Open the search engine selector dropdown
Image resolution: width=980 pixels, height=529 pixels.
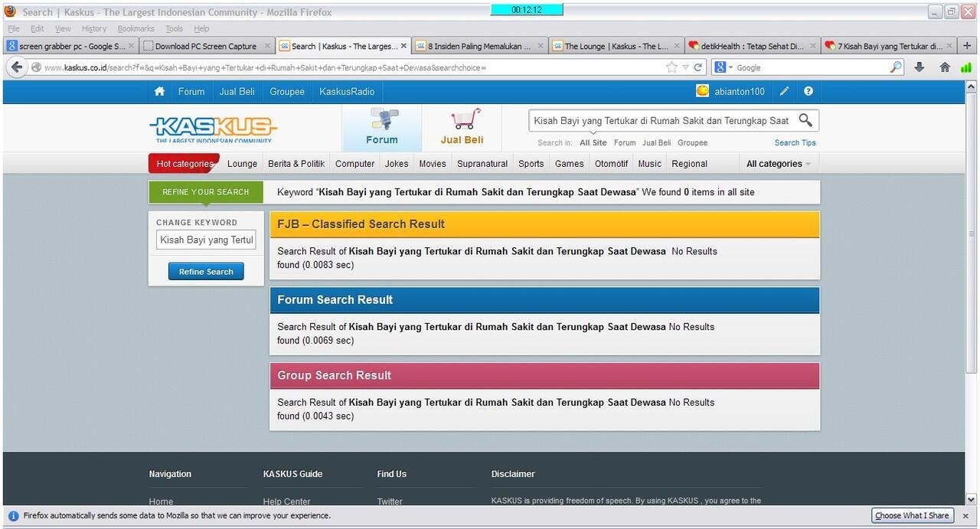point(724,67)
